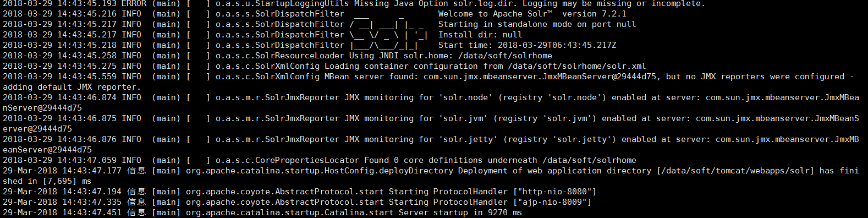Click the wrapped line 'nServer@29444d75'
Screen dimensions: 868x218
(42, 108)
